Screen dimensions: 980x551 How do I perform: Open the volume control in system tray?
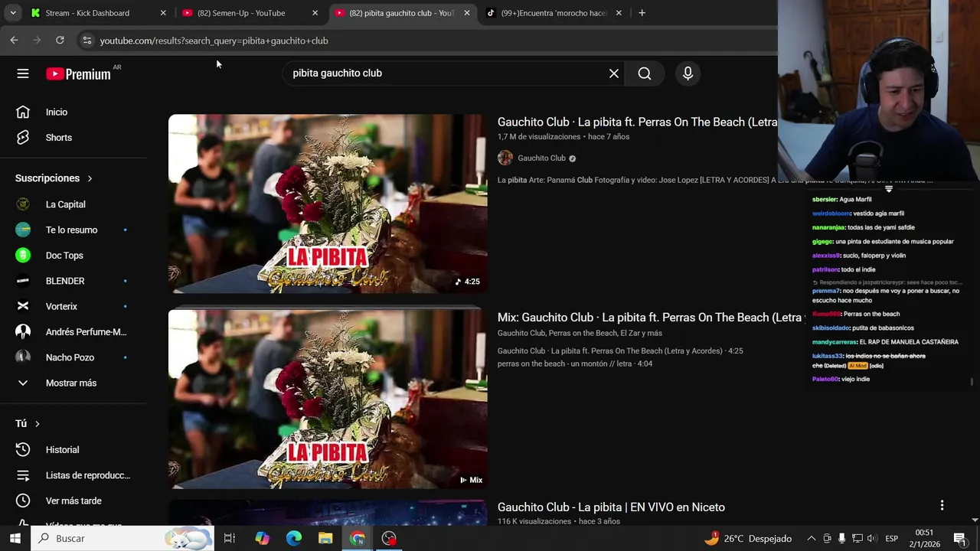click(872, 539)
